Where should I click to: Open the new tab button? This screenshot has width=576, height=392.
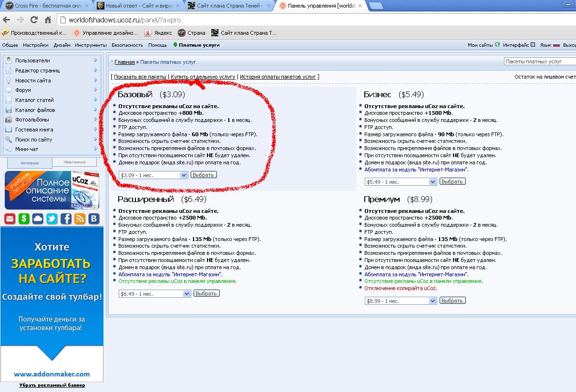tap(376, 6)
